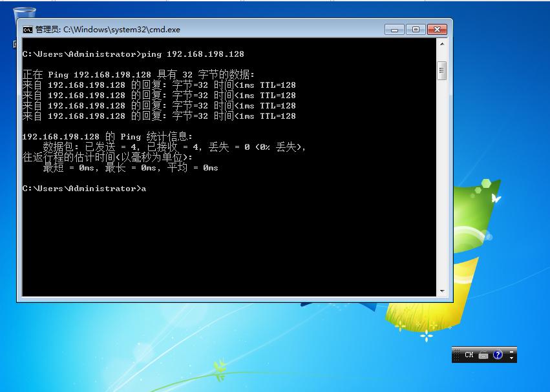Click the console scrollbar down arrow
Screen dimensions: 550x392
tap(442, 291)
